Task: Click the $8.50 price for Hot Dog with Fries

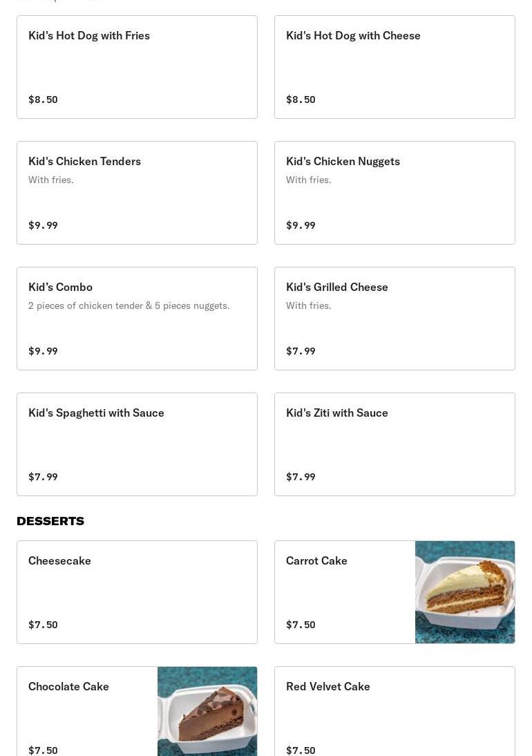Action: click(43, 100)
